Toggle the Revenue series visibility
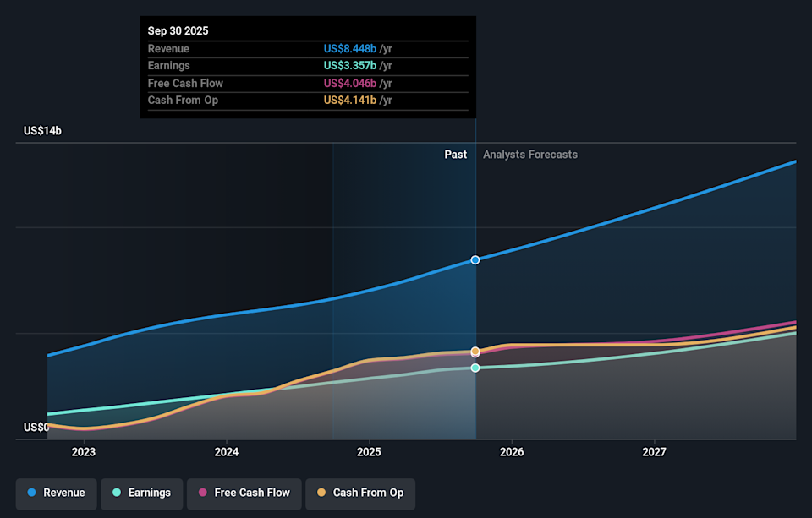 (x=56, y=493)
